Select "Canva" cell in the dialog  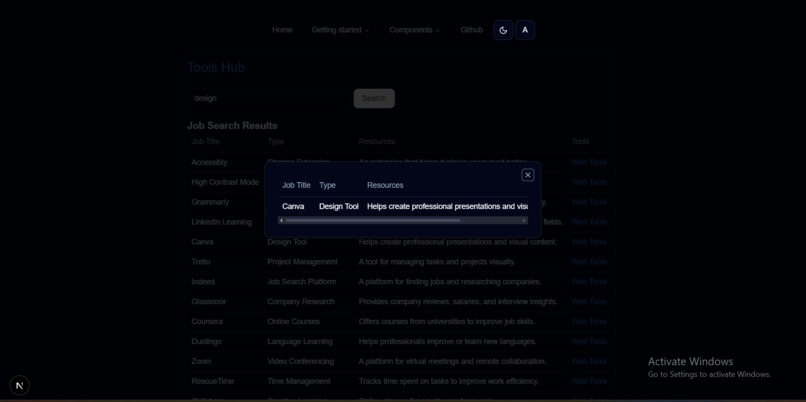coord(293,206)
